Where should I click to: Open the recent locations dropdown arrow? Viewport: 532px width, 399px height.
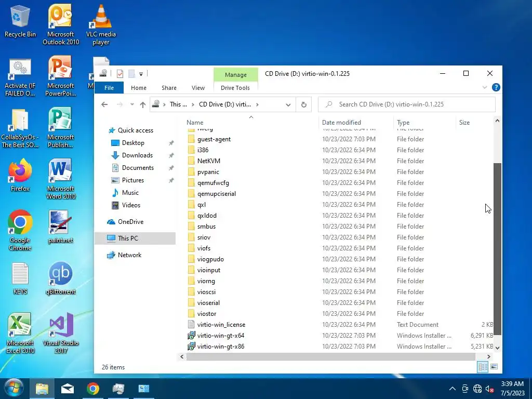(x=132, y=104)
